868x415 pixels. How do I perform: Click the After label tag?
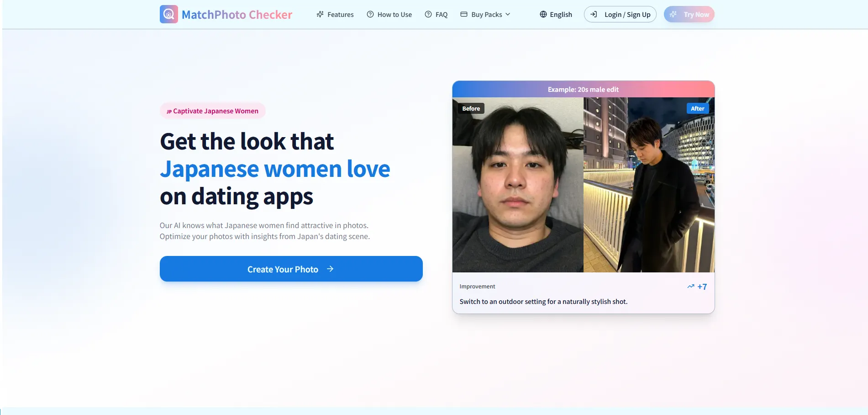tap(697, 108)
